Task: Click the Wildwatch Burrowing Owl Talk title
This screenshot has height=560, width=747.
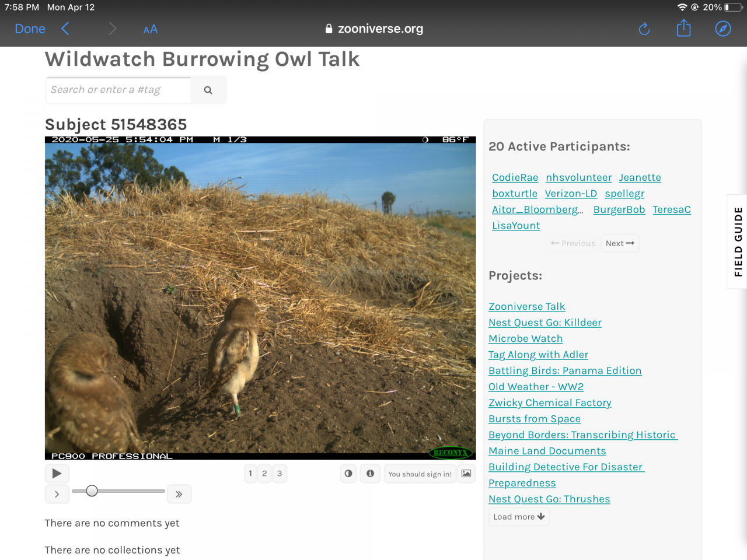Action: 202,60
